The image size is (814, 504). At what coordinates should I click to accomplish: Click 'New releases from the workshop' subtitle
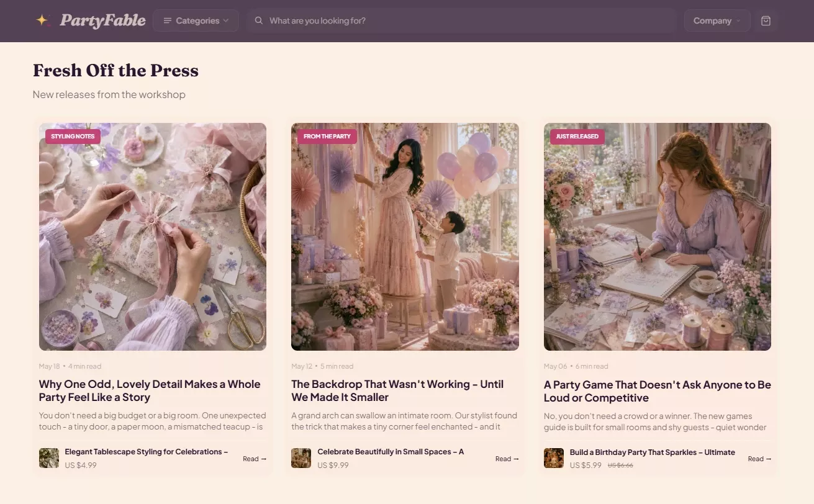[x=109, y=94]
